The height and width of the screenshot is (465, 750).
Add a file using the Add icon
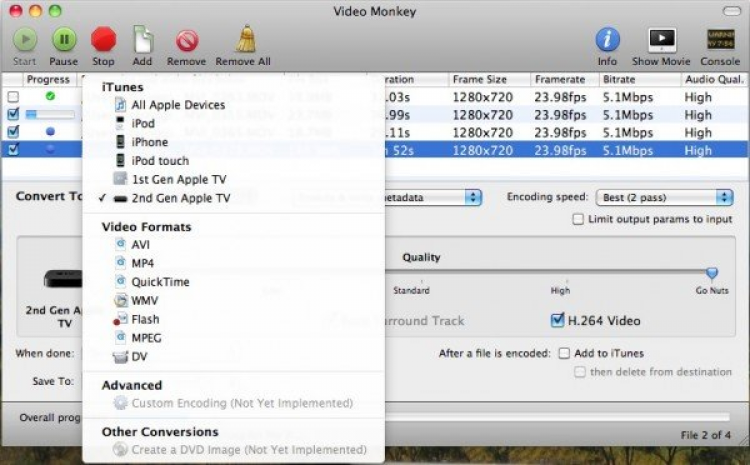143,40
